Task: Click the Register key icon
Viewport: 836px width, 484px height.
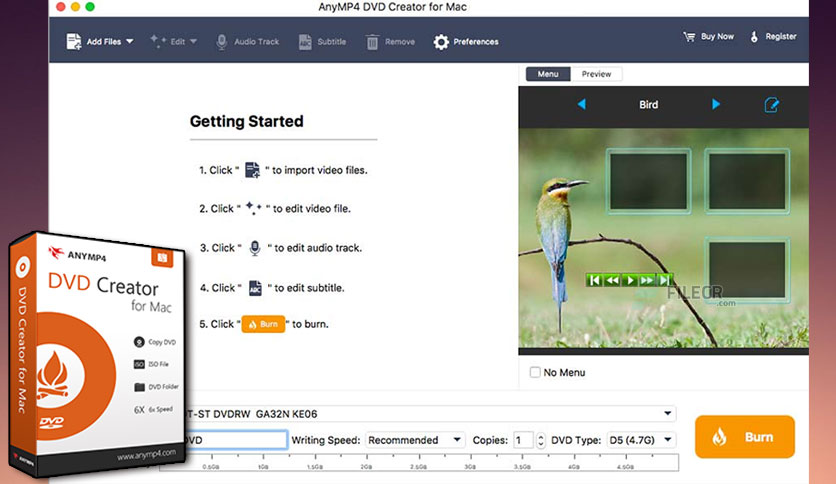Action: click(754, 37)
